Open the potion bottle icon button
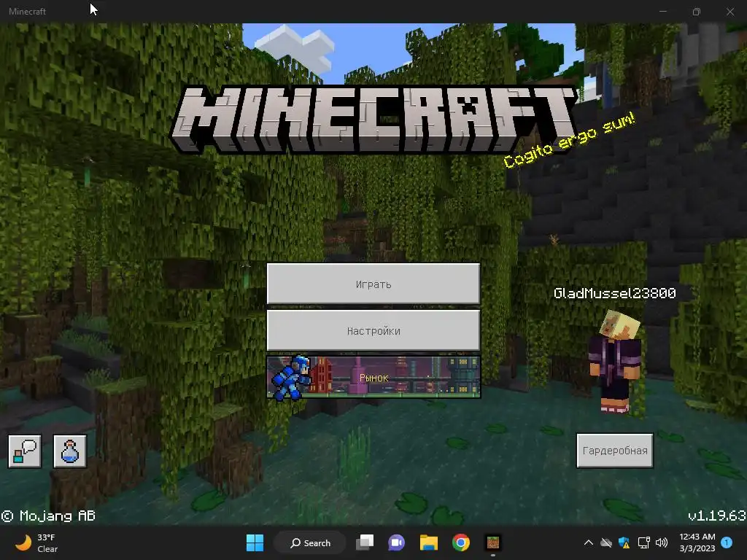This screenshot has height=560, width=747. [x=70, y=451]
